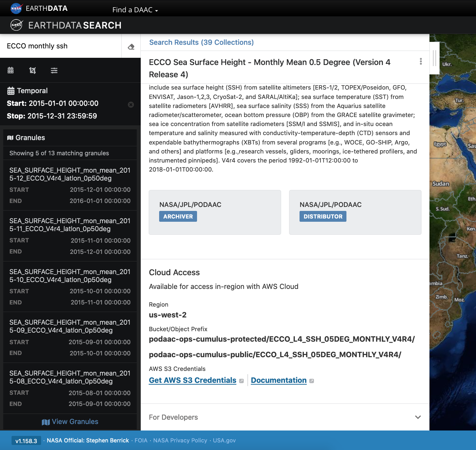
Task: Open the Find a DAAC dropdown
Action: click(x=135, y=10)
